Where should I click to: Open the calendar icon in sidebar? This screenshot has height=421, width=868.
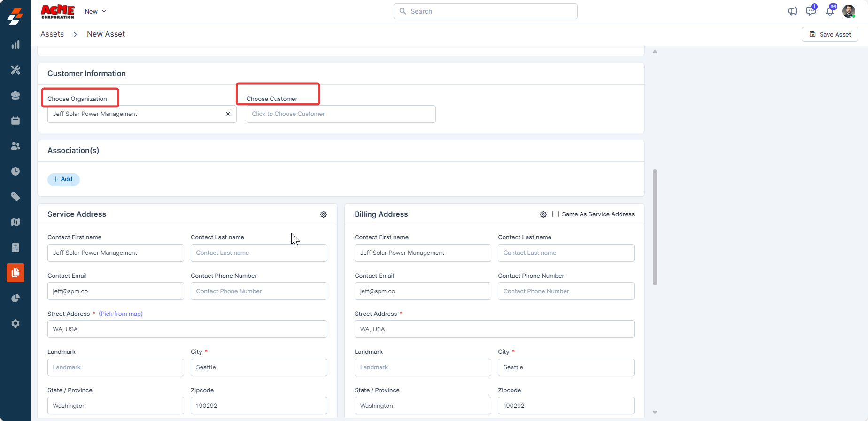coord(15,121)
